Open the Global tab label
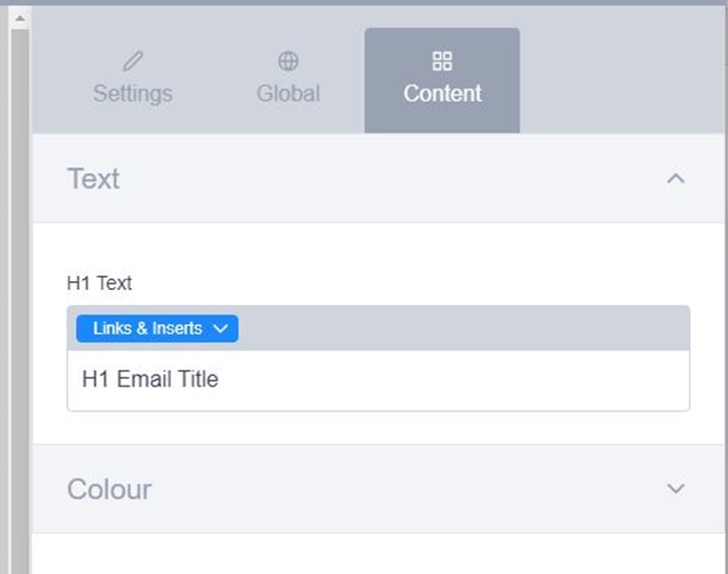 tap(288, 94)
